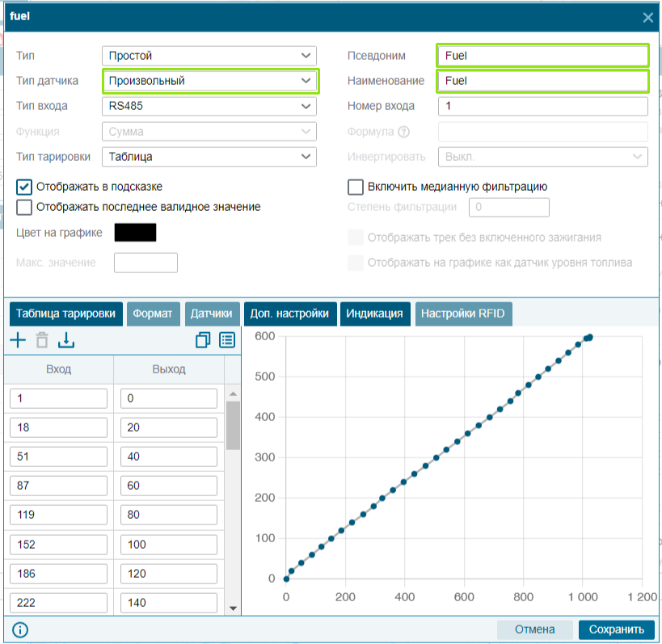The image size is (662, 644).
Task: Toggle Отображать трек без включенного зажигания
Action: tap(356, 238)
